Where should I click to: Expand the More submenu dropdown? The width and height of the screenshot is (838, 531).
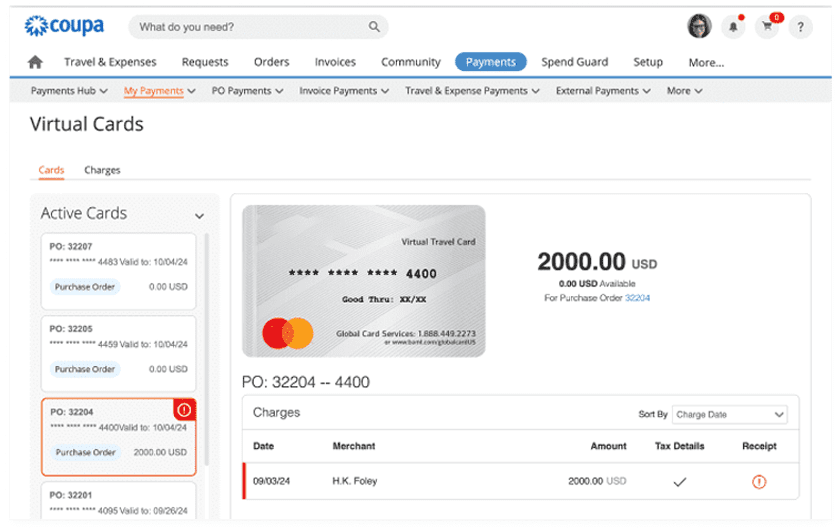[x=684, y=91]
